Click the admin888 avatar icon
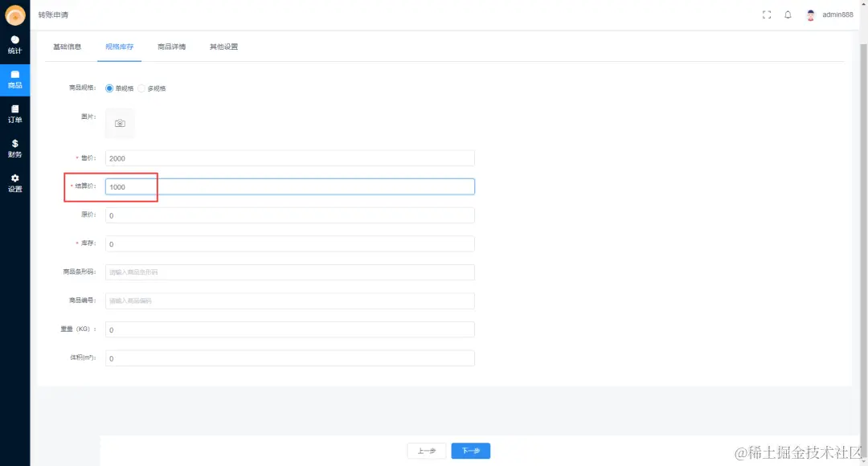This screenshot has width=868, height=466. click(811, 15)
